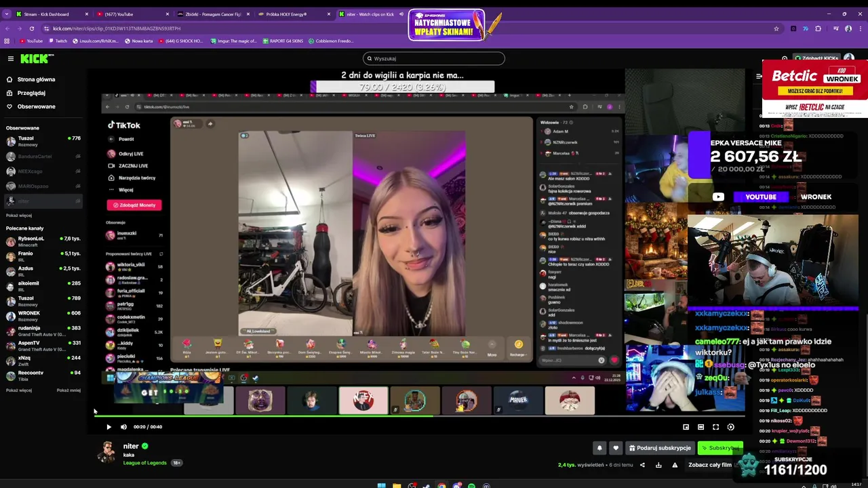The height and width of the screenshot is (488, 868).
Task: Switch to Stream - Kick Dashboard tab
Action: tap(51, 14)
